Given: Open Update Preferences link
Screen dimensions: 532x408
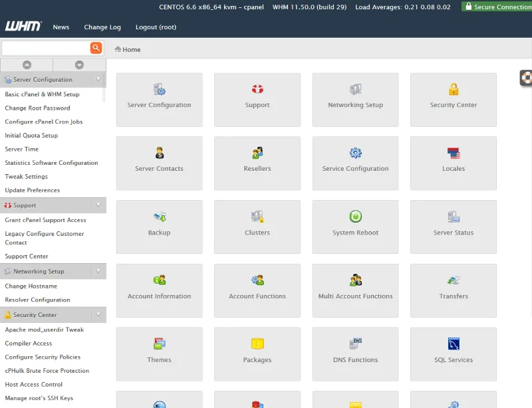Looking at the screenshot, I should tap(32, 190).
